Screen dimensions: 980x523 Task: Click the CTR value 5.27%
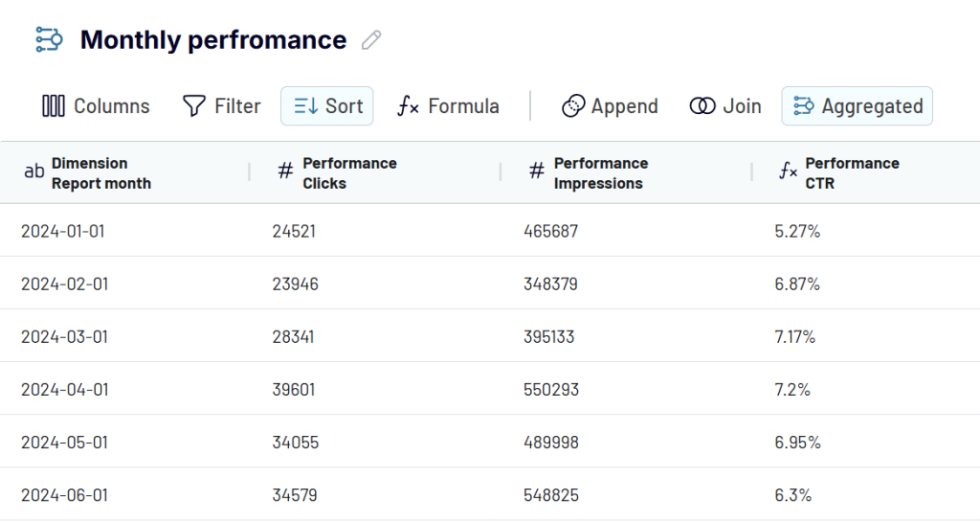coord(797,232)
